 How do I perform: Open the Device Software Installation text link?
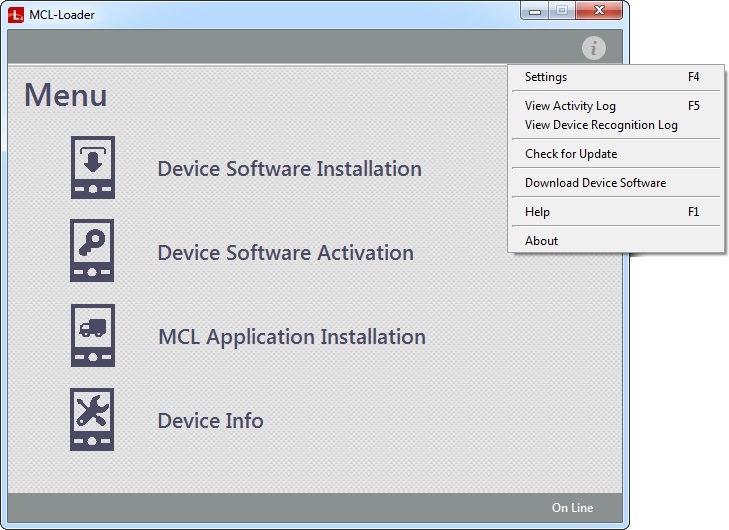[x=289, y=169]
